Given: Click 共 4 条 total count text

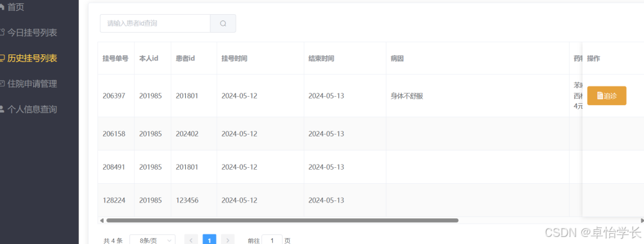Looking at the screenshot, I should pos(113,241).
